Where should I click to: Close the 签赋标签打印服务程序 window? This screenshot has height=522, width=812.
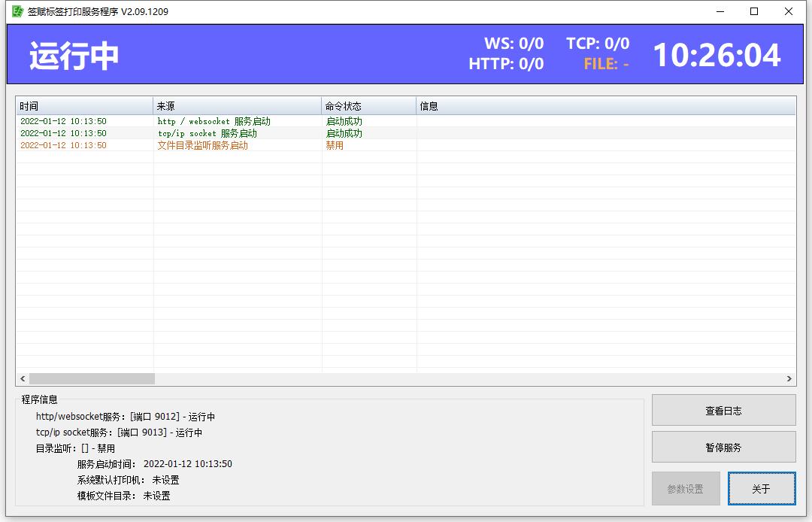coord(789,11)
